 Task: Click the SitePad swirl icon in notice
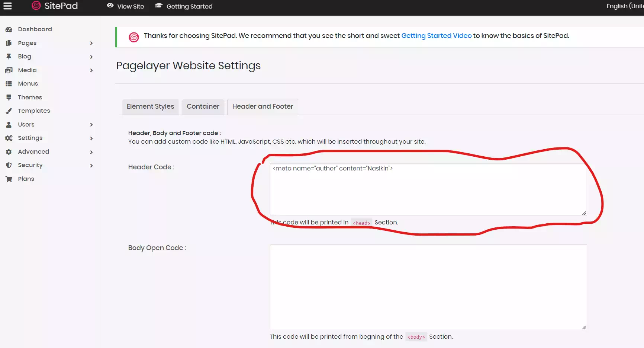tap(134, 37)
